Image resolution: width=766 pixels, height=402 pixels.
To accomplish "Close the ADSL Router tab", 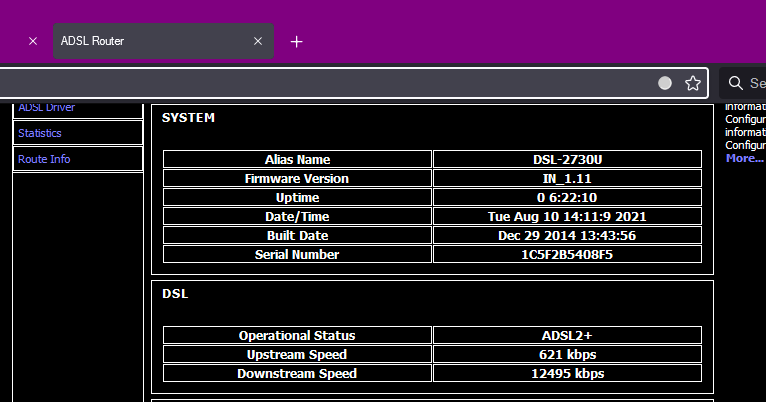I will point(257,42).
